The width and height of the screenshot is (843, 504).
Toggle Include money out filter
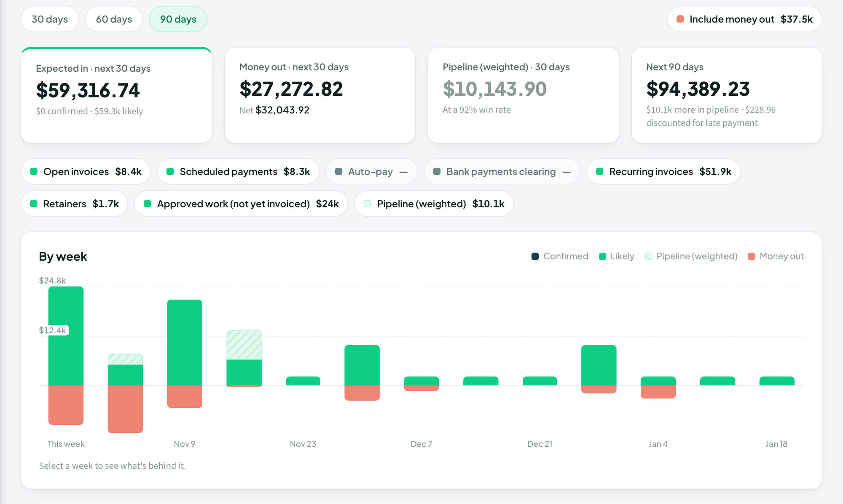[744, 19]
